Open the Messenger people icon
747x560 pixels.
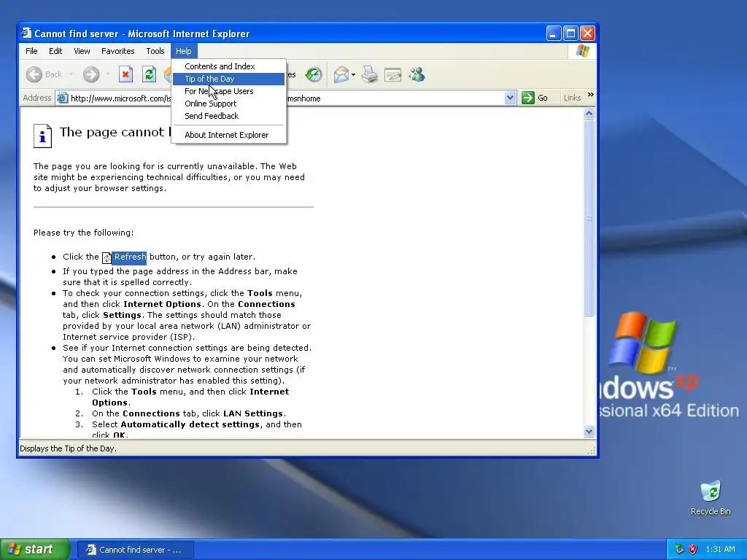[x=417, y=74]
